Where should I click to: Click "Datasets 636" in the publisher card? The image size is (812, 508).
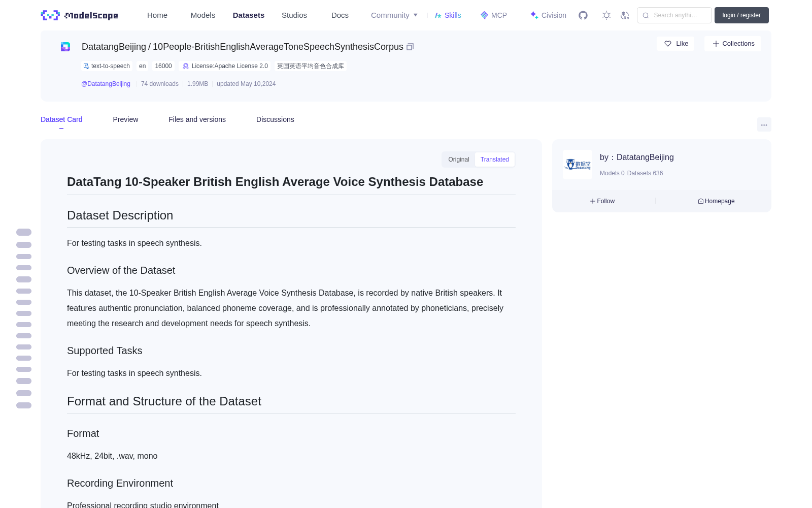(645, 173)
